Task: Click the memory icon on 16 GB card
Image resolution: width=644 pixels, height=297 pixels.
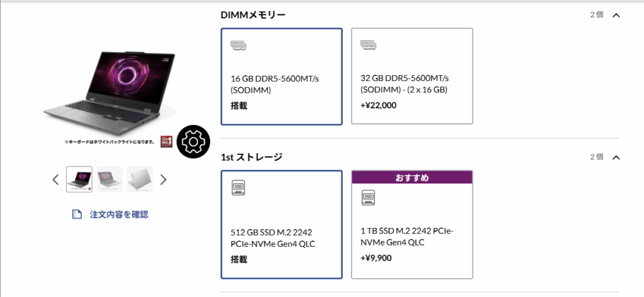Action: pyautogui.click(x=238, y=45)
